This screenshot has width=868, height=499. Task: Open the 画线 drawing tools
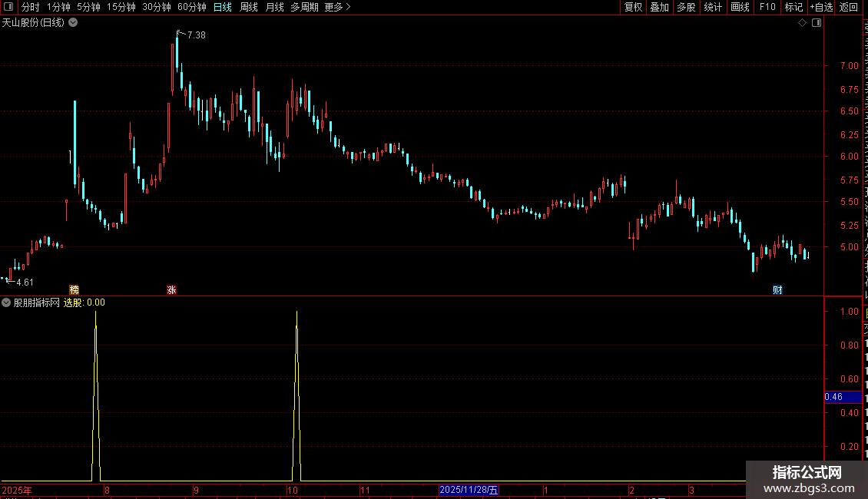pos(740,7)
